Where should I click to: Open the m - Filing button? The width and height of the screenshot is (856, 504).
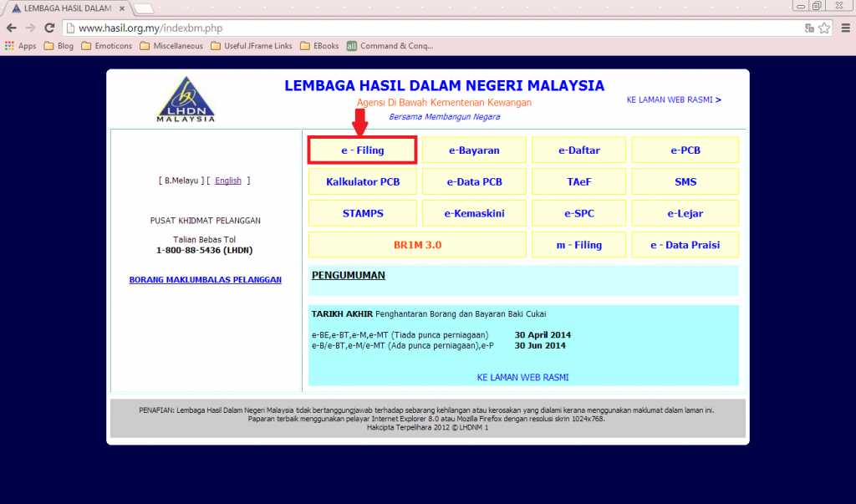(x=578, y=245)
